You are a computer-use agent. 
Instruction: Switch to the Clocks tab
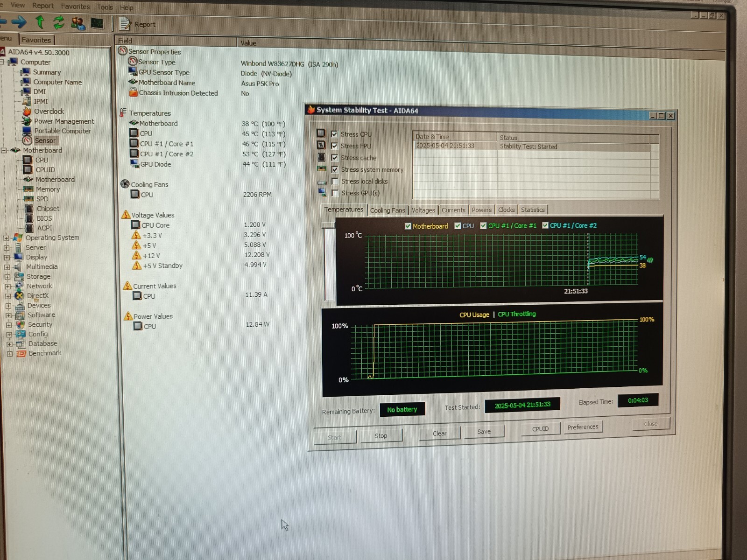pyautogui.click(x=506, y=210)
